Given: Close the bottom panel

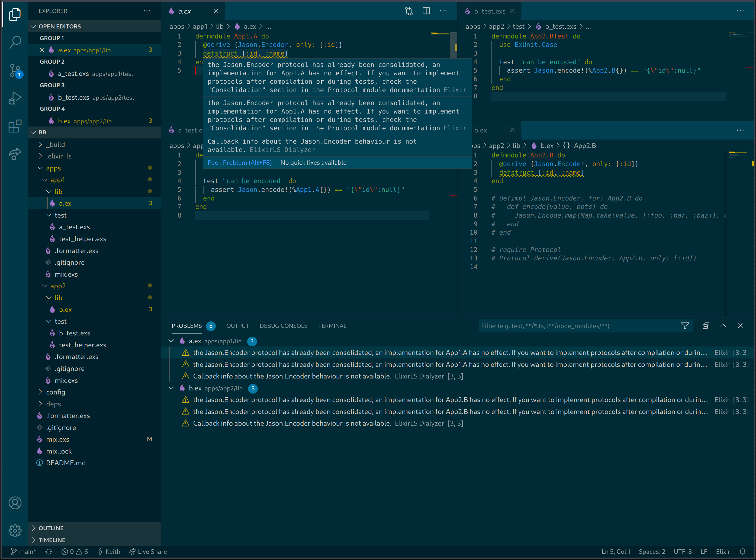Looking at the screenshot, I should [x=740, y=326].
